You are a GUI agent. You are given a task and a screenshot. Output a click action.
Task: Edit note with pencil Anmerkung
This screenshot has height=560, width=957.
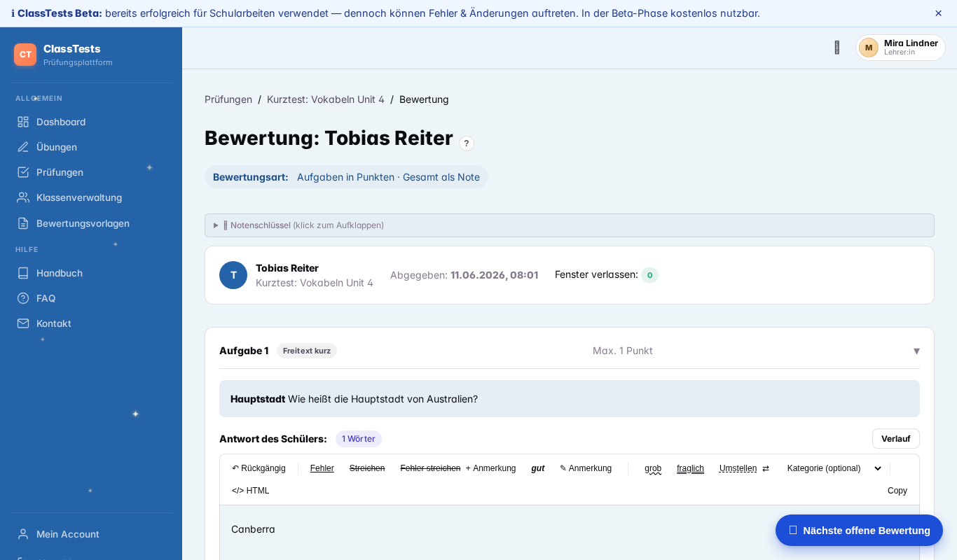(586, 468)
